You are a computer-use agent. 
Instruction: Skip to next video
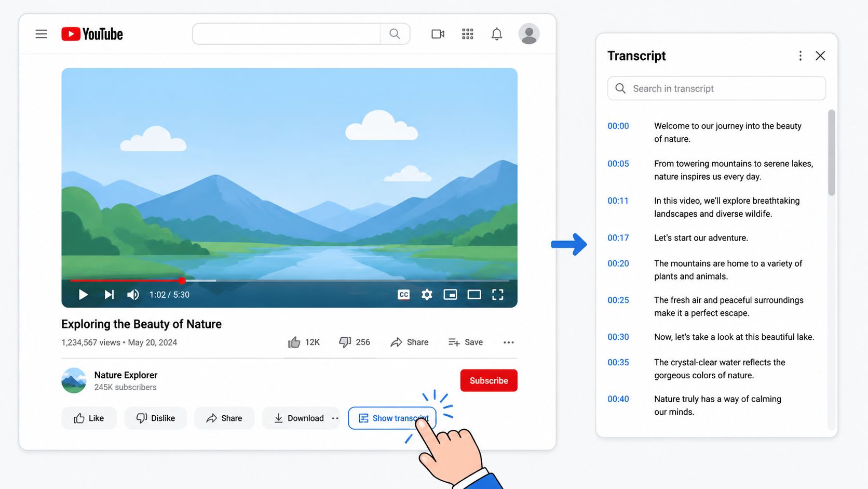click(x=109, y=295)
